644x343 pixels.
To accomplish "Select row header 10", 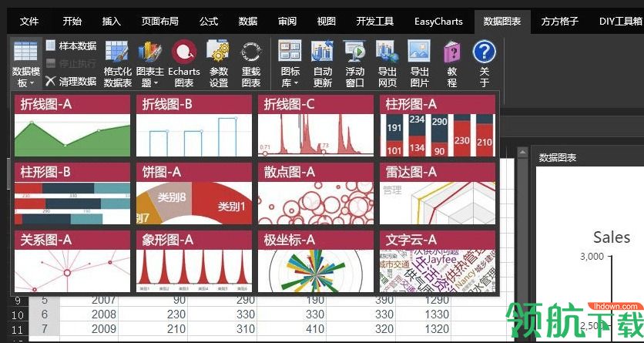I will coord(18,314).
